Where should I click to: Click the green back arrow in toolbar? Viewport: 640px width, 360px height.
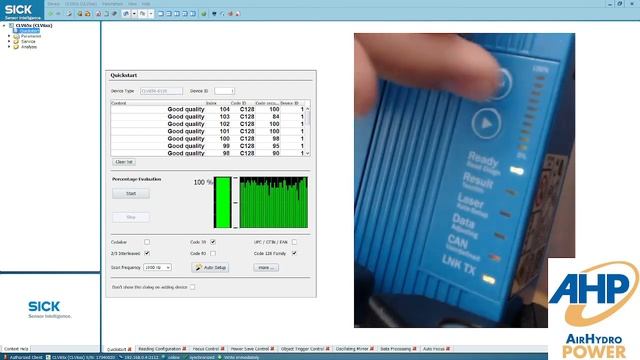point(51,13)
